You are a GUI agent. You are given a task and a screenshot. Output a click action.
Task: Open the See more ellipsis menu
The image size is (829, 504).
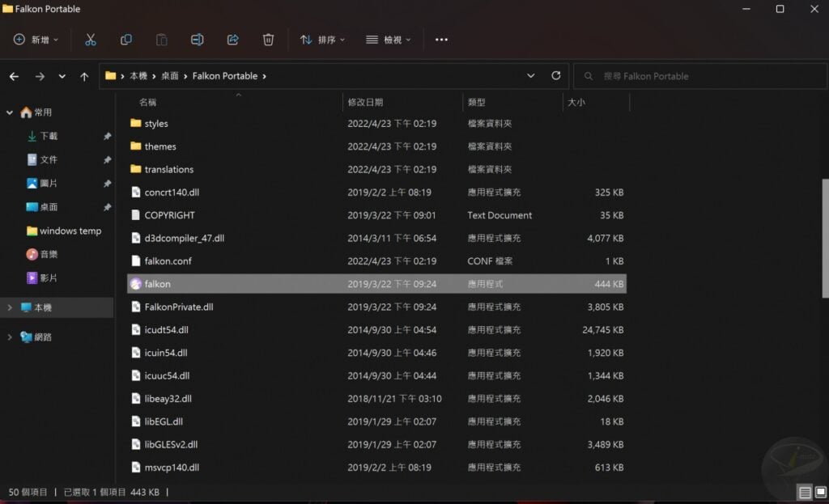tap(441, 40)
